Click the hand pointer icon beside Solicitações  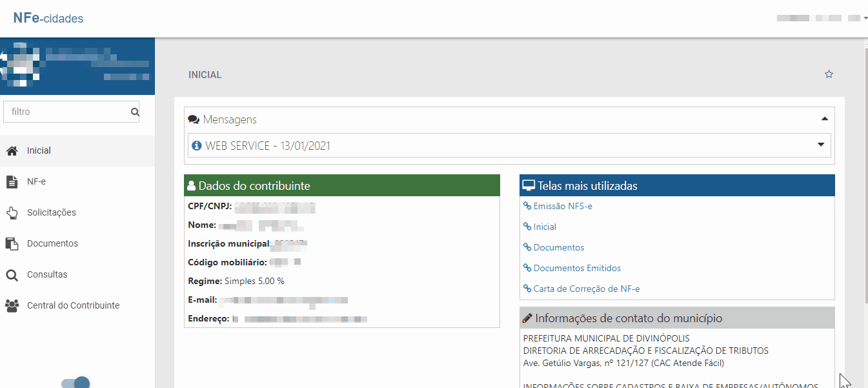[12, 212]
